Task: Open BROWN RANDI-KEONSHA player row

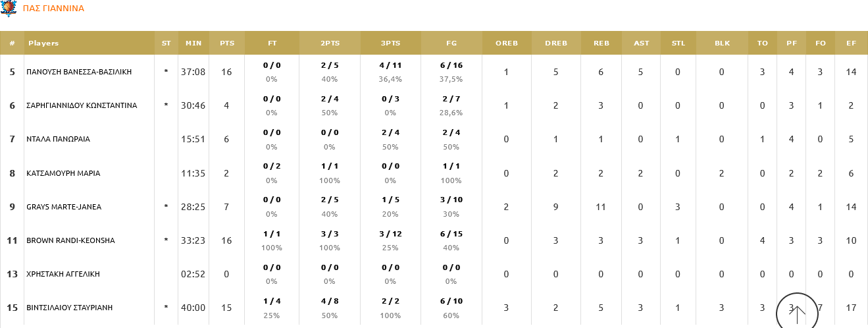Action: coord(70,240)
